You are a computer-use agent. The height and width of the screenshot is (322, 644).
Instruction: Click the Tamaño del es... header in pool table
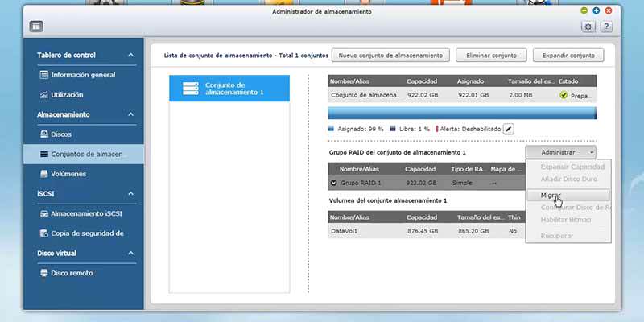pyautogui.click(x=531, y=81)
